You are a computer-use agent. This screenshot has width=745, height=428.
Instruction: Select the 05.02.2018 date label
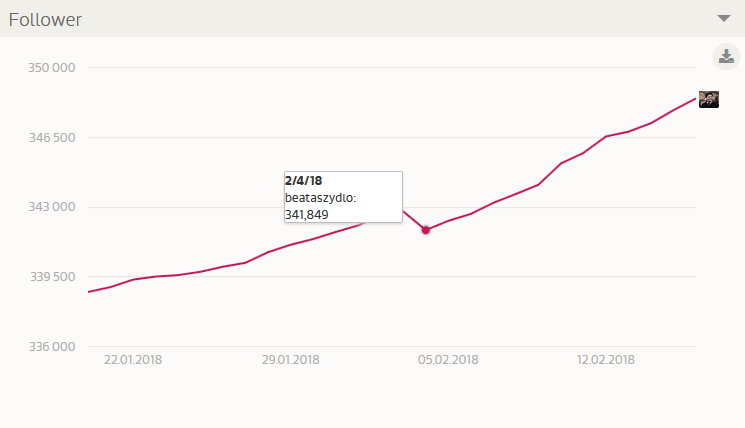448,360
